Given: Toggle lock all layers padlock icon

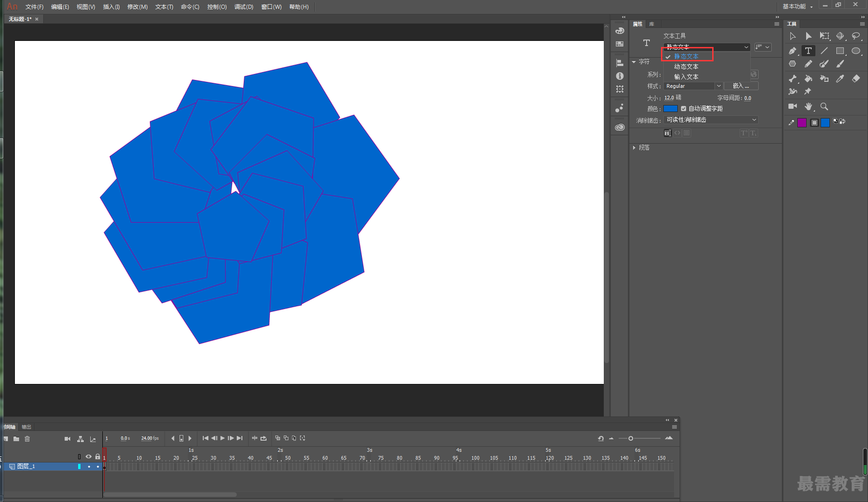Looking at the screenshot, I should pos(98,456).
